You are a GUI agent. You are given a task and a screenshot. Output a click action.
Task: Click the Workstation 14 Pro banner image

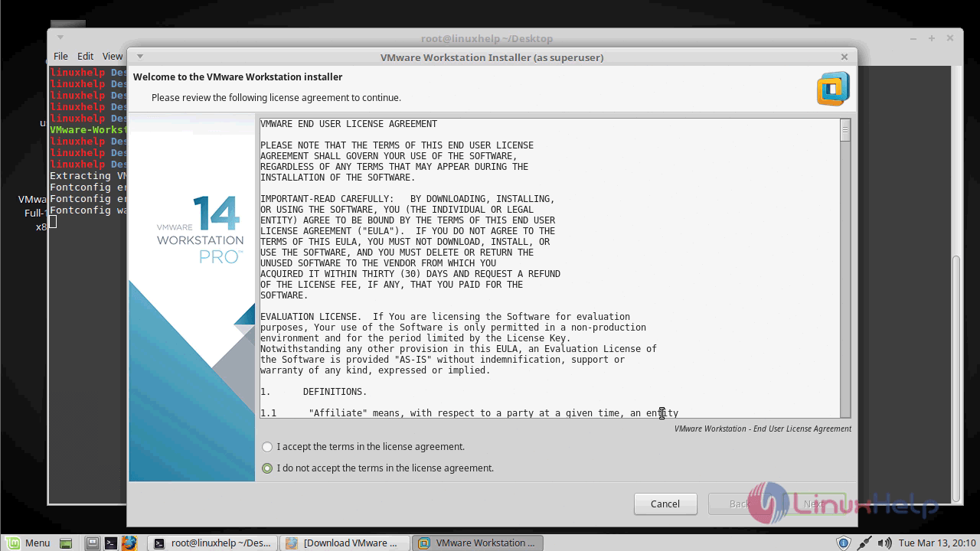click(x=192, y=298)
